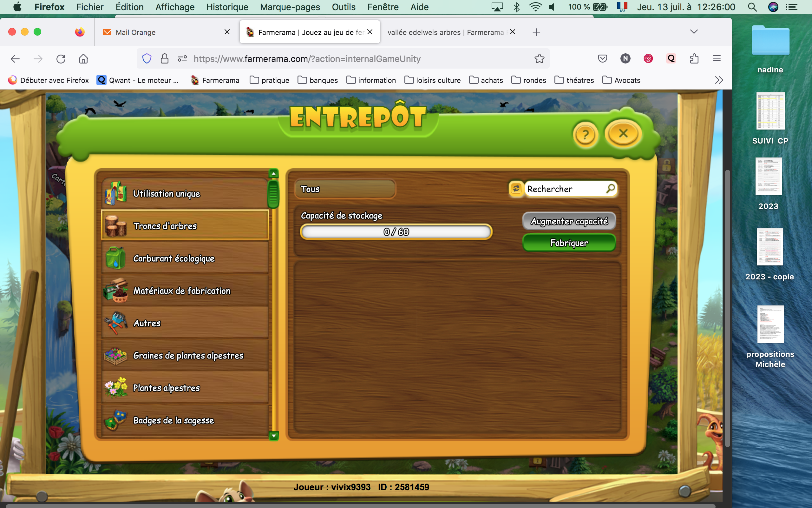
Task: Expand the achats bookmarks folder
Action: 486,80
